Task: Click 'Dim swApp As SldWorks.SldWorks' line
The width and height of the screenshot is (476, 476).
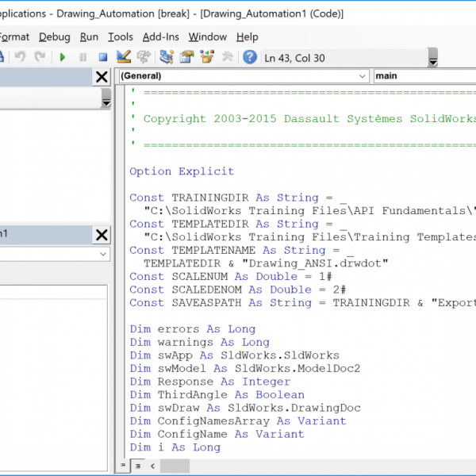Action: pyautogui.click(x=235, y=355)
